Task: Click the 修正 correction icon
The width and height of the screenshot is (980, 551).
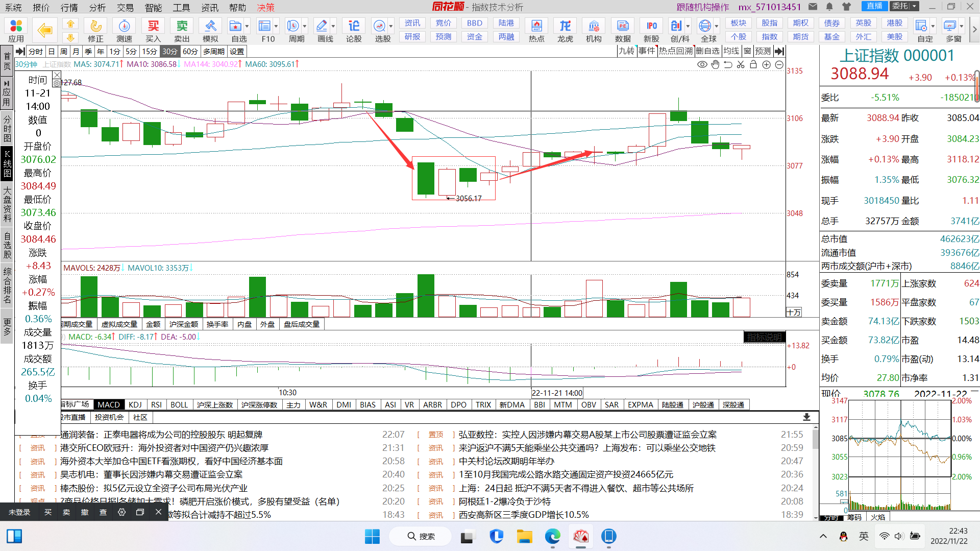Action: [x=95, y=31]
